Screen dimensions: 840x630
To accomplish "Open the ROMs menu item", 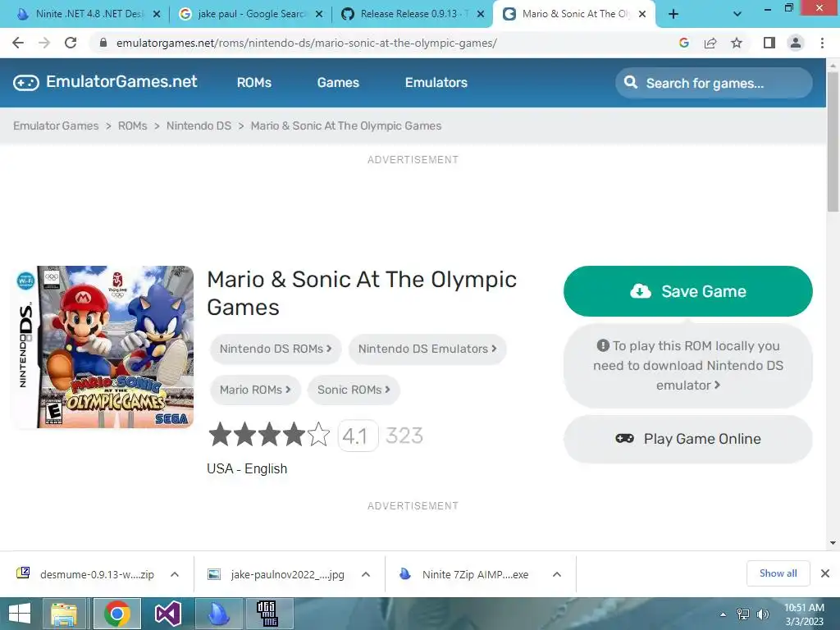I will click(254, 83).
